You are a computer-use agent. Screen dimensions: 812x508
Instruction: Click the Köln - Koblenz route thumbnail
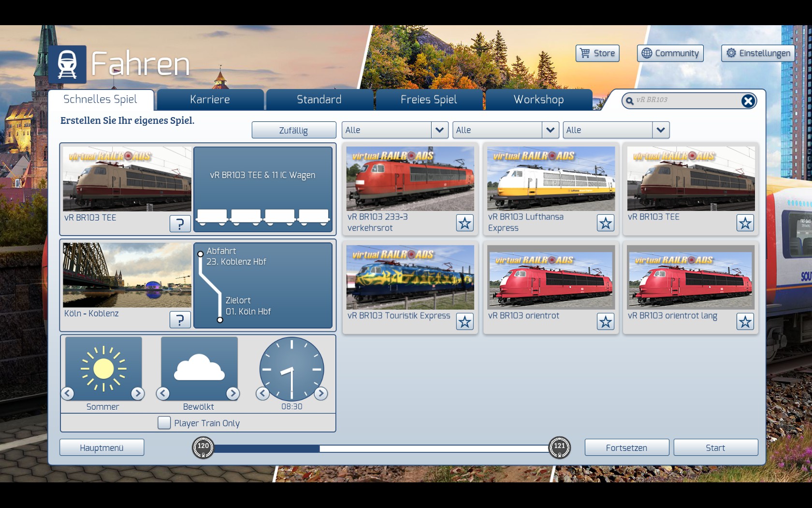click(x=127, y=275)
